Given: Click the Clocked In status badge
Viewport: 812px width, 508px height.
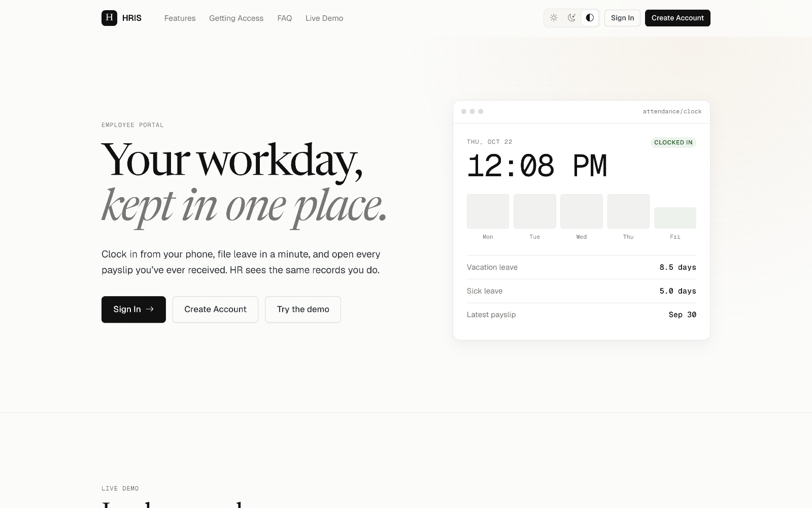Looking at the screenshot, I should pyautogui.click(x=673, y=142).
